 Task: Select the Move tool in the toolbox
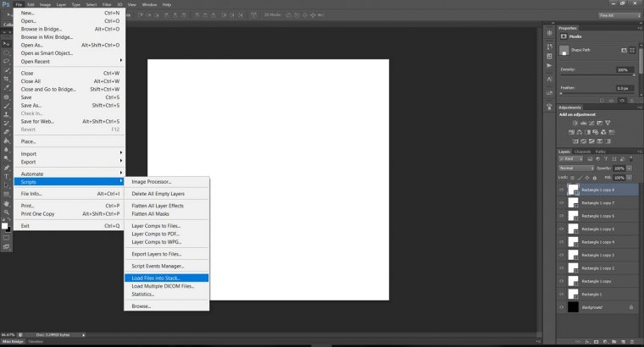pyautogui.click(x=6, y=43)
